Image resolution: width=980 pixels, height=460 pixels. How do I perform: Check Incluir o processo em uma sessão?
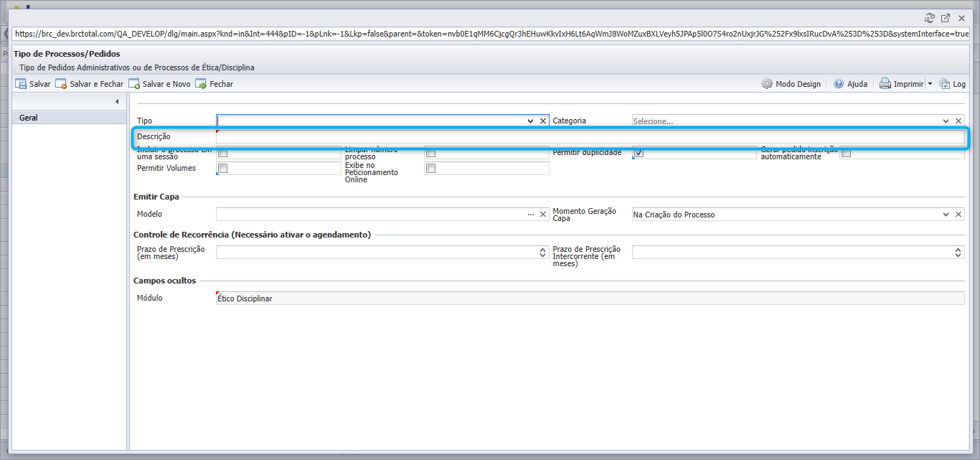(222, 153)
